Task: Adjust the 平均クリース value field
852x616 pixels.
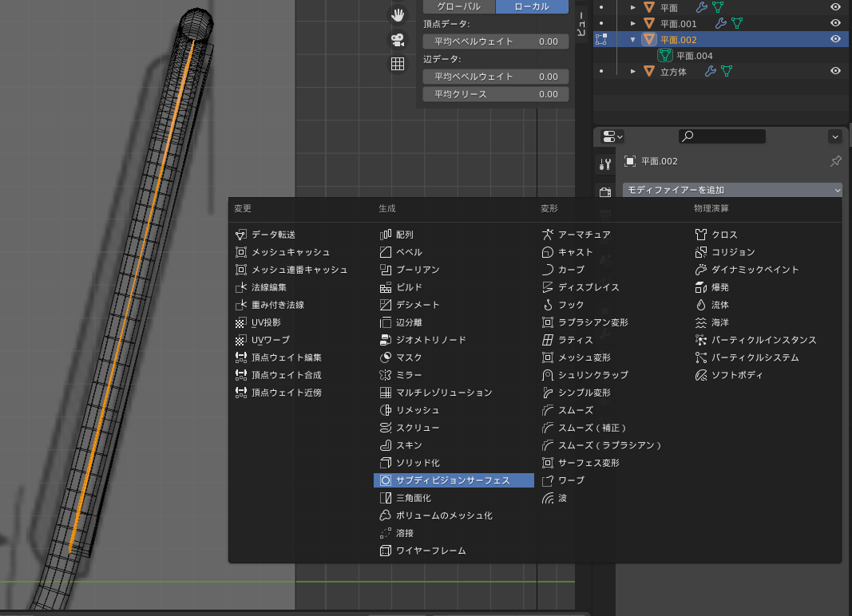Action: click(x=496, y=94)
